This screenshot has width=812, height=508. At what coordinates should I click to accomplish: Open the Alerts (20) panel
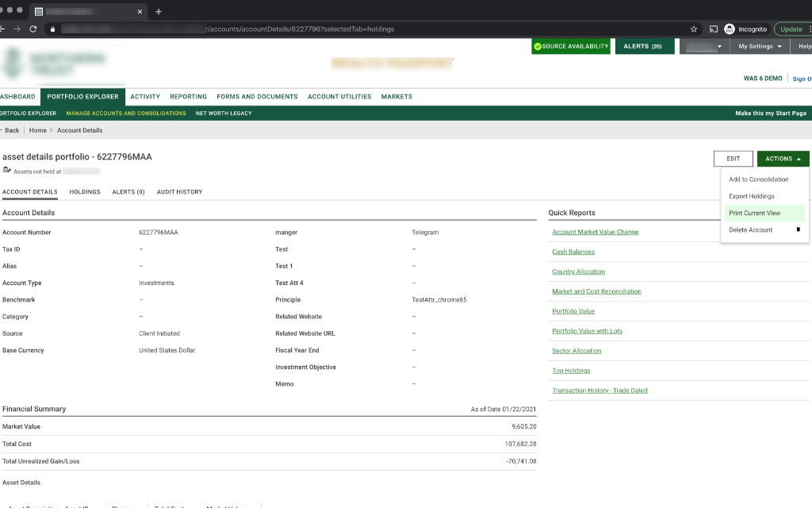pyautogui.click(x=642, y=47)
